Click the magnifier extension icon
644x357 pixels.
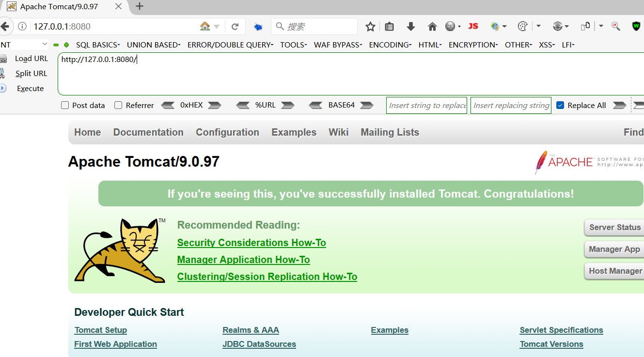tap(616, 27)
